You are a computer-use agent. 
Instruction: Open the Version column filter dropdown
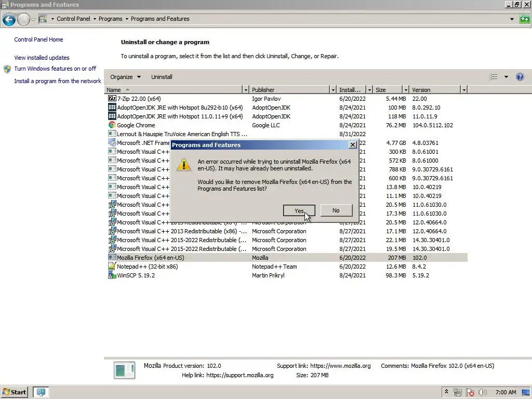click(x=464, y=90)
